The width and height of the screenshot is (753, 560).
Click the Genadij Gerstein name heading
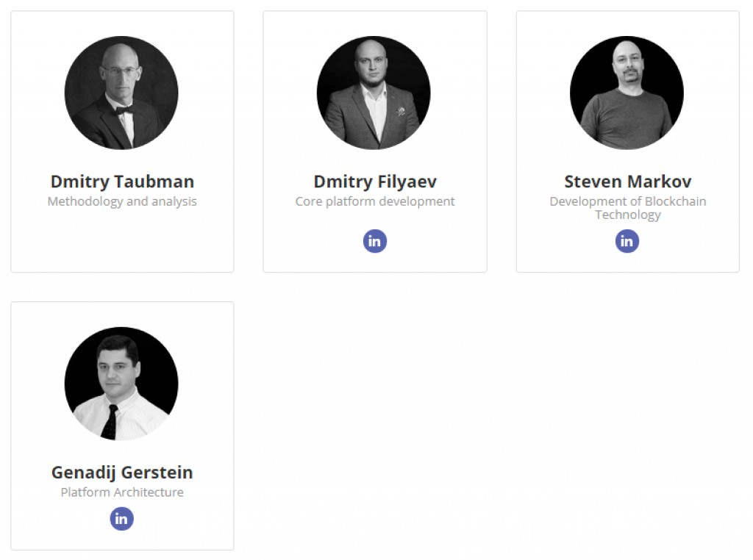[x=122, y=473]
